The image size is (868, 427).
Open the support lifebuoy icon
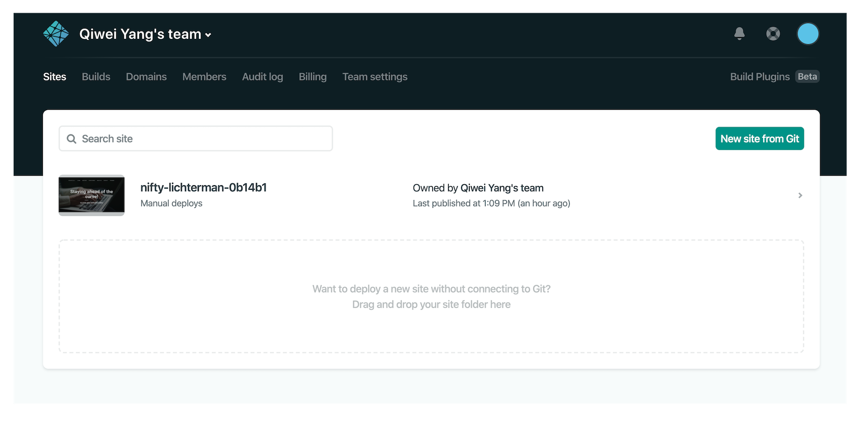click(773, 33)
